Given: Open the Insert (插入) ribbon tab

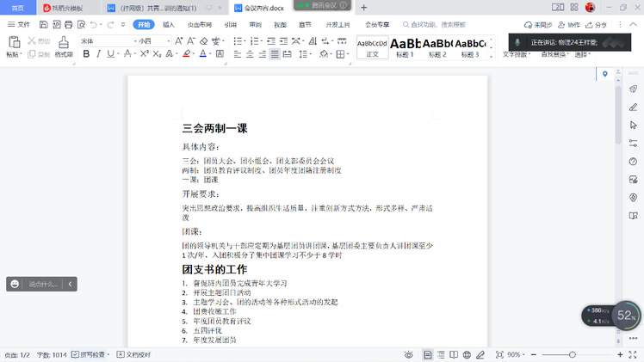Looking at the screenshot, I should click(x=169, y=25).
